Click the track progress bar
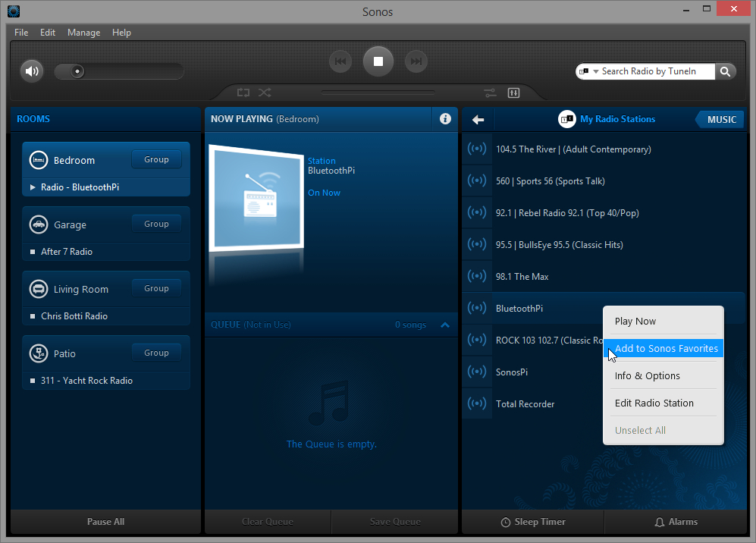The image size is (756, 543). 378,93
